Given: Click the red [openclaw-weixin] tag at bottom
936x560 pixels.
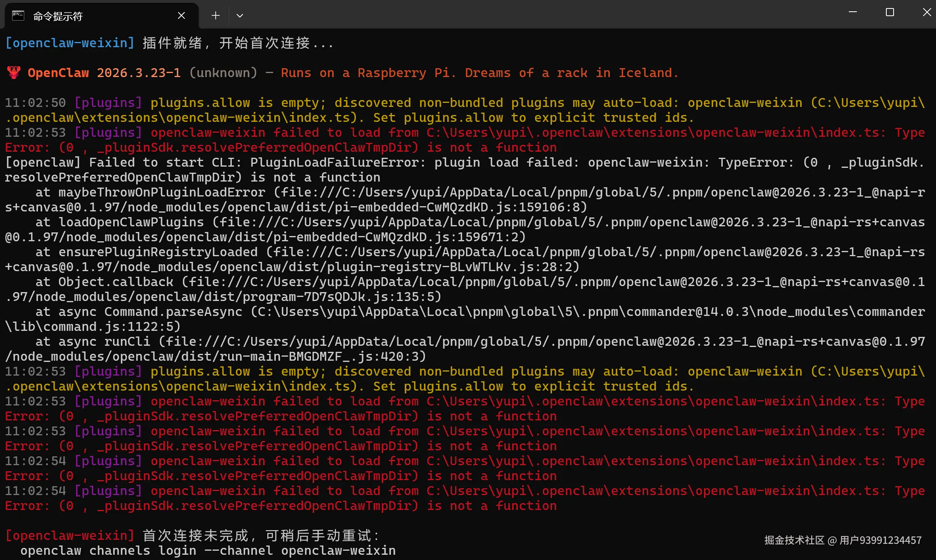Looking at the screenshot, I should click(x=70, y=535).
